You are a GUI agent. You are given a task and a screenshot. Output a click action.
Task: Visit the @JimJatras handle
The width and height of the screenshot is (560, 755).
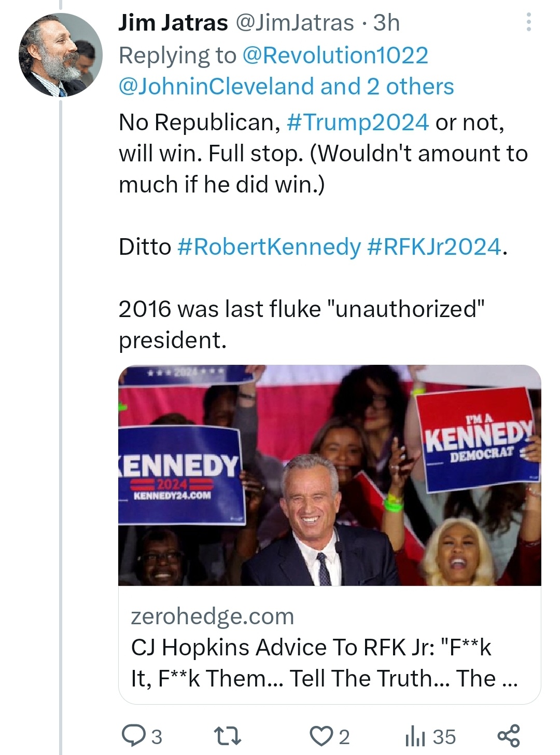(295, 23)
